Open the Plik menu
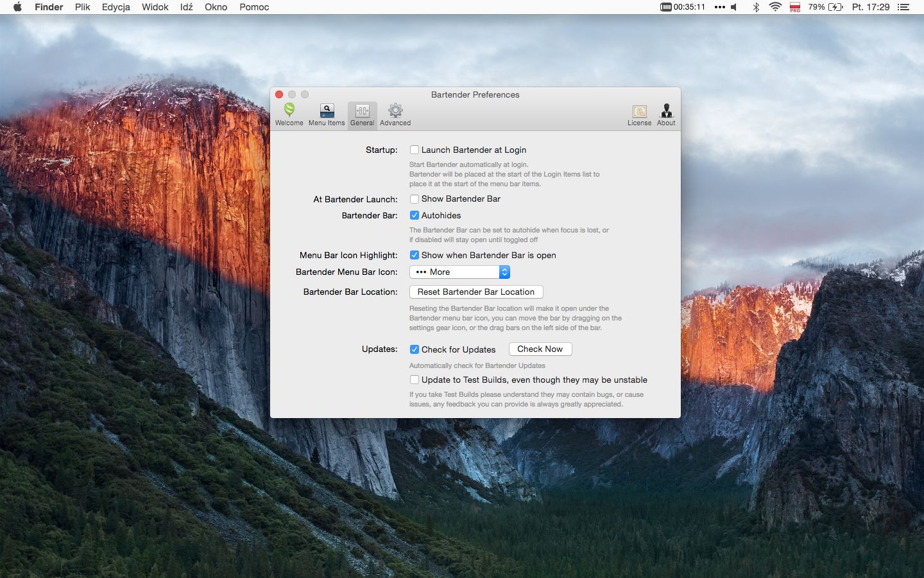The height and width of the screenshot is (578, 924). coord(82,7)
